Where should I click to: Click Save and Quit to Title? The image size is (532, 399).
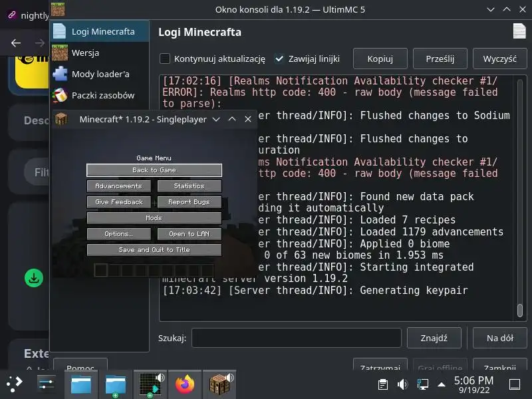(x=154, y=250)
